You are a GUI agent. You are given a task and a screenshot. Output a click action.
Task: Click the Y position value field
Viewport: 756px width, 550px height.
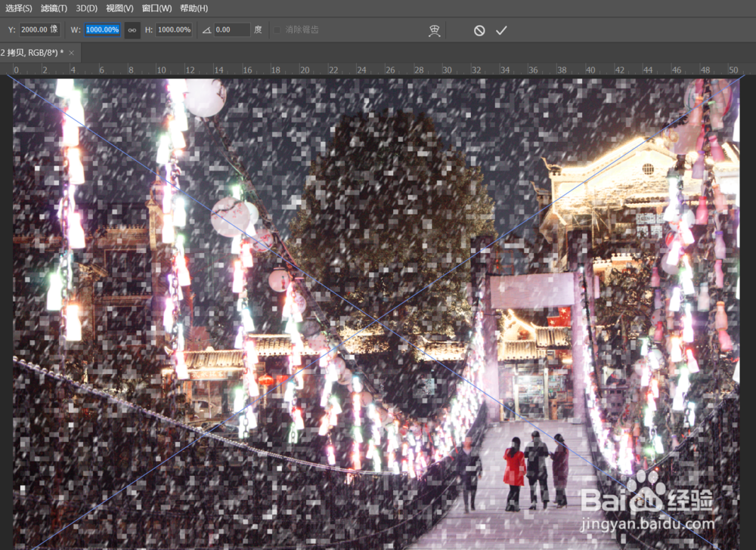38,29
